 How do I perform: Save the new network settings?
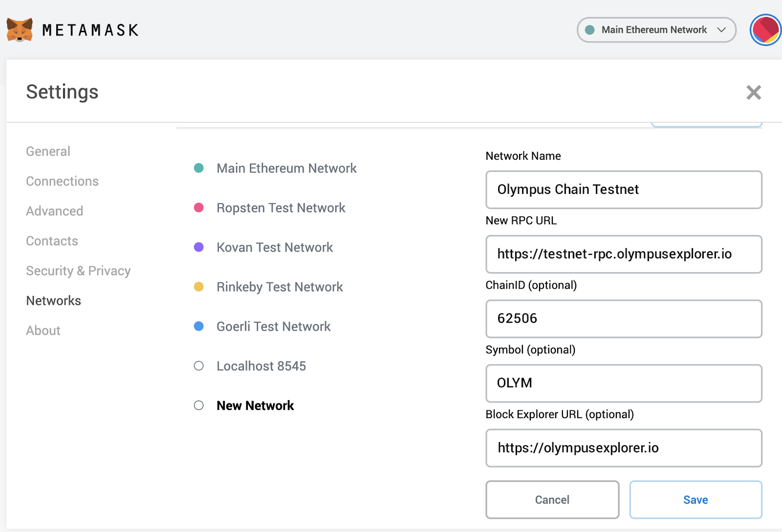click(695, 500)
